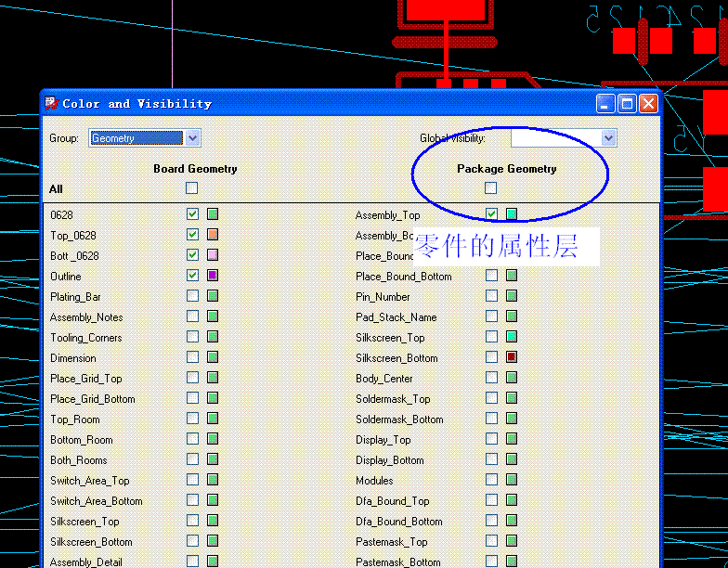Click the Color and Visibility window icon
Screen dimensions: 728x568
point(52,103)
